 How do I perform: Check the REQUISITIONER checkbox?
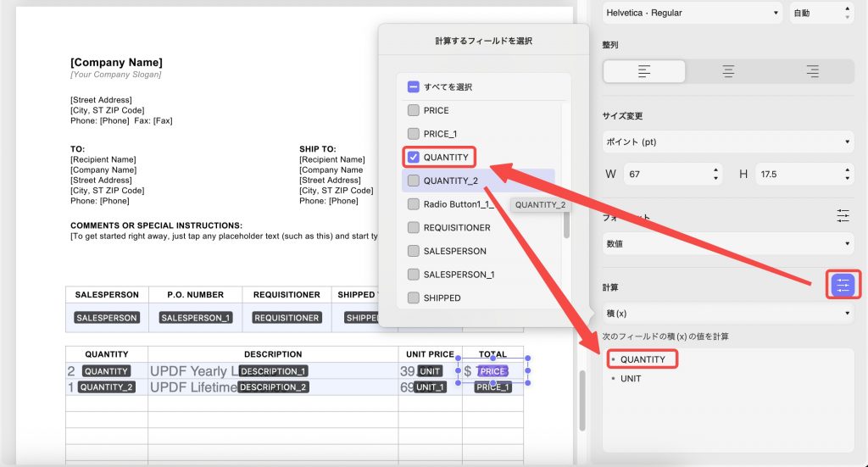(x=413, y=227)
